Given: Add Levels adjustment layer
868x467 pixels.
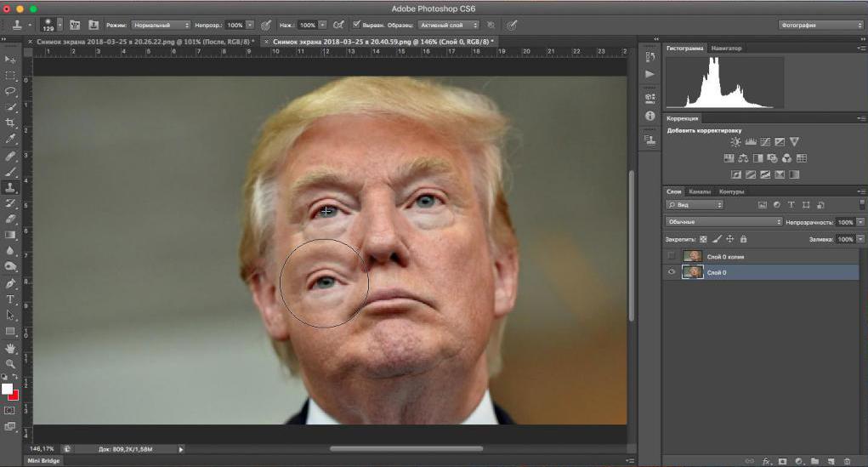Looking at the screenshot, I should pos(751,142).
